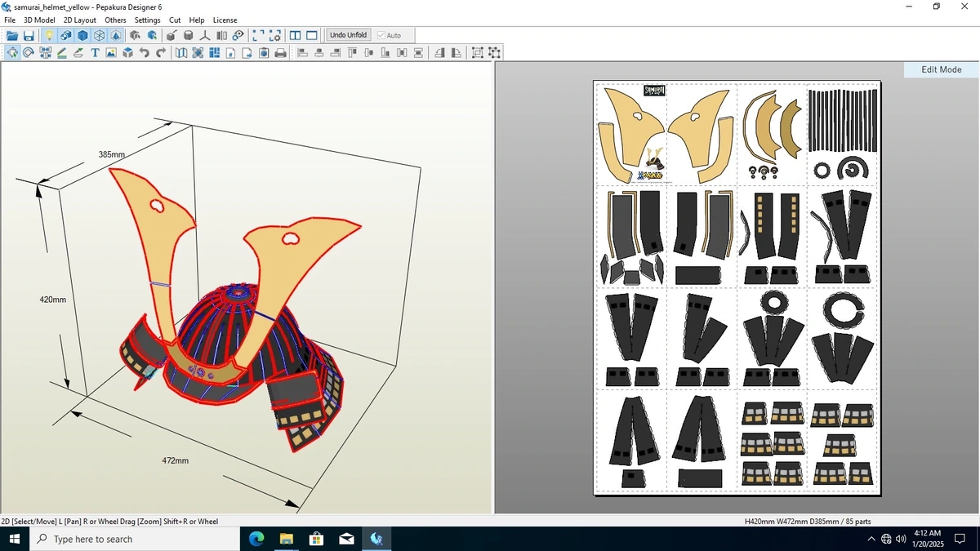Save the project using the floppy disk icon
The image size is (980, 551).
29,35
